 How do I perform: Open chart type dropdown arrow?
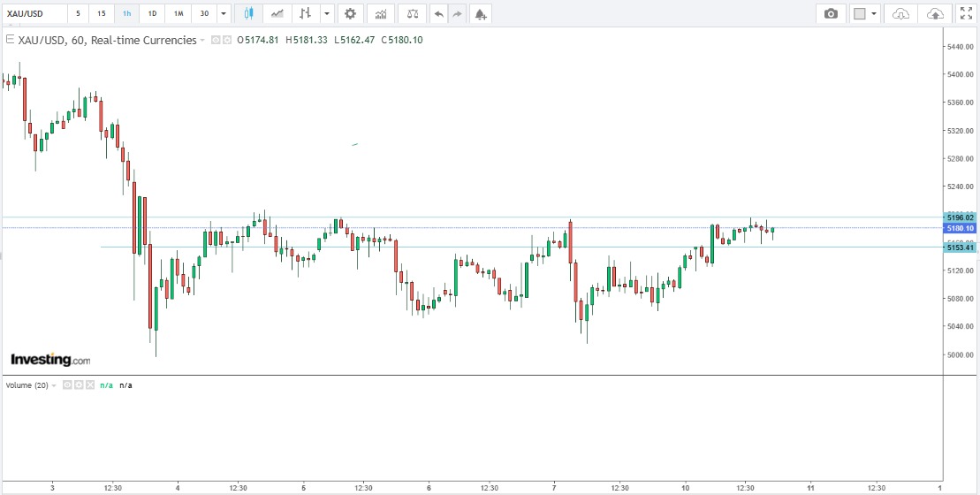[x=328, y=13]
